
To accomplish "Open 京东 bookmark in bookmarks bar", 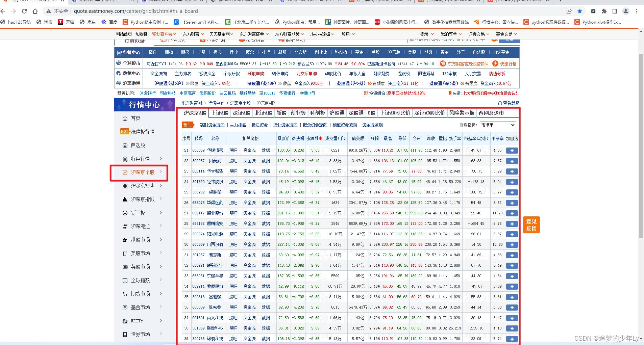I will point(88,22).
